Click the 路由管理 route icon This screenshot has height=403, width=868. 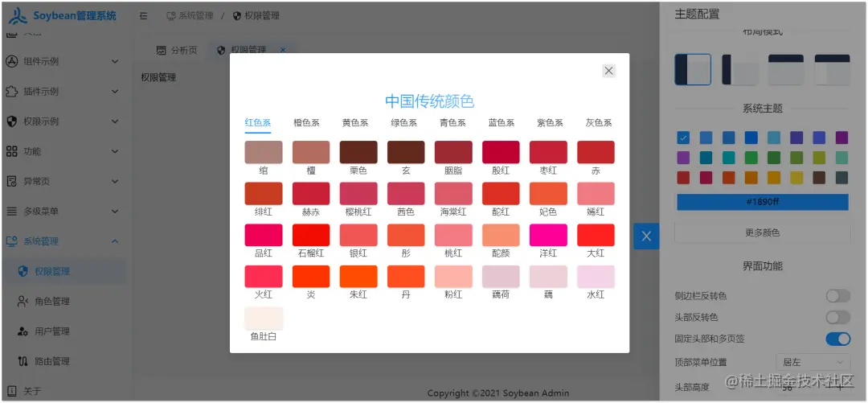pyautogui.click(x=23, y=361)
